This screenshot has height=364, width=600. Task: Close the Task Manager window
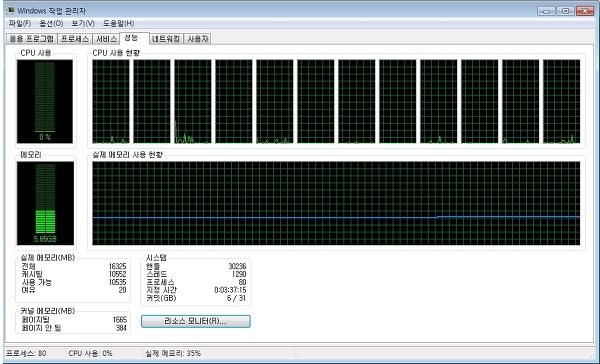(585, 11)
